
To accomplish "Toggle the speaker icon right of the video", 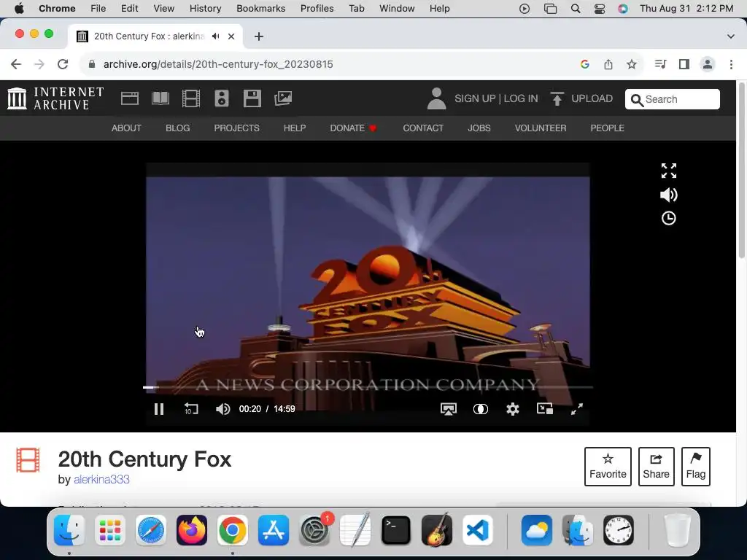I will pyautogui.click(x=669, y=195).
